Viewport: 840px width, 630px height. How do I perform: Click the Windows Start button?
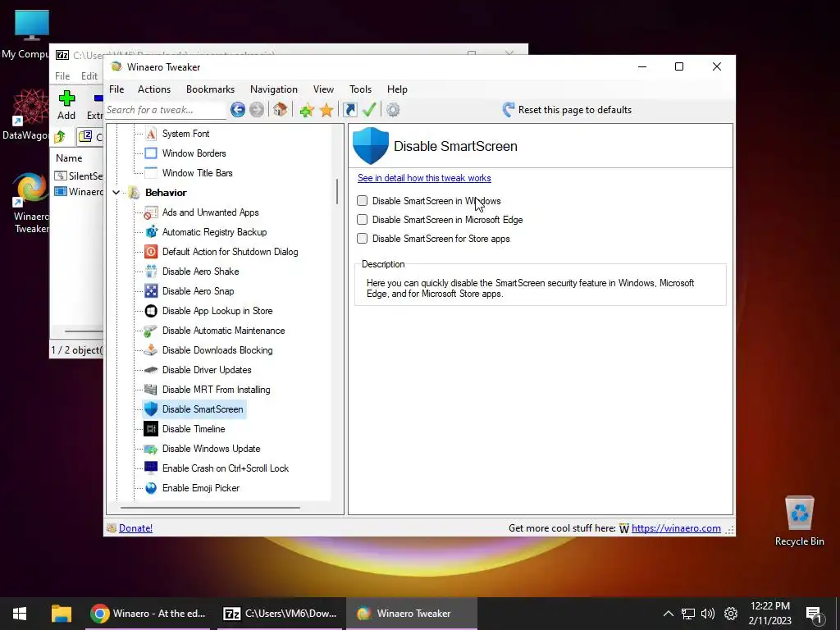click(20, 614)
